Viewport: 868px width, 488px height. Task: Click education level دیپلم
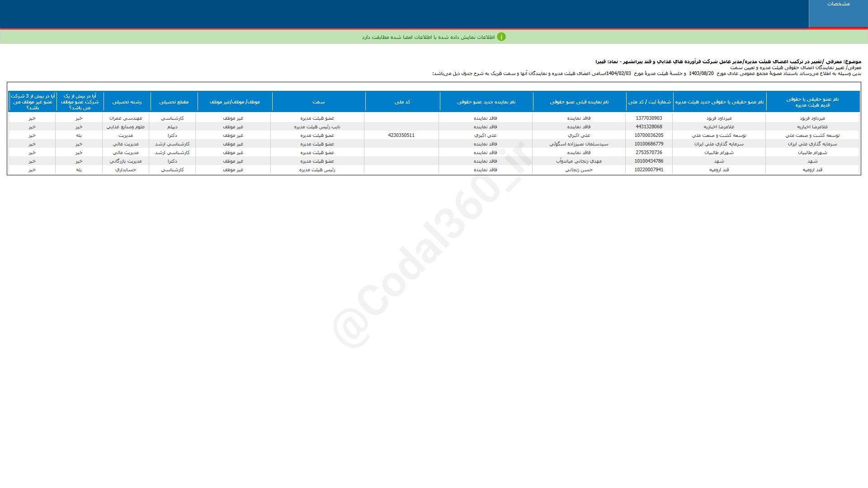[172, 127]
